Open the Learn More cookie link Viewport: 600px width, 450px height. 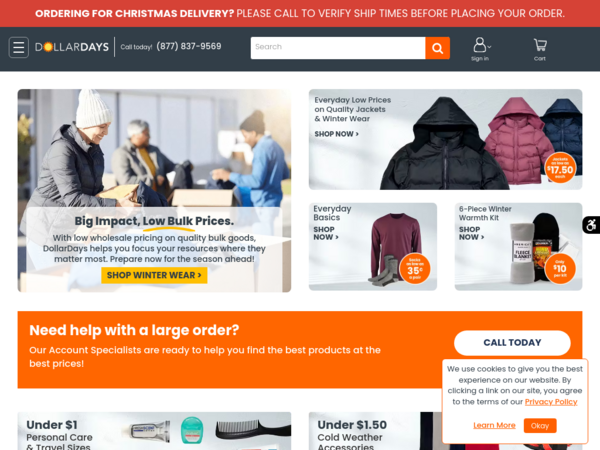[x=494, y=426]
